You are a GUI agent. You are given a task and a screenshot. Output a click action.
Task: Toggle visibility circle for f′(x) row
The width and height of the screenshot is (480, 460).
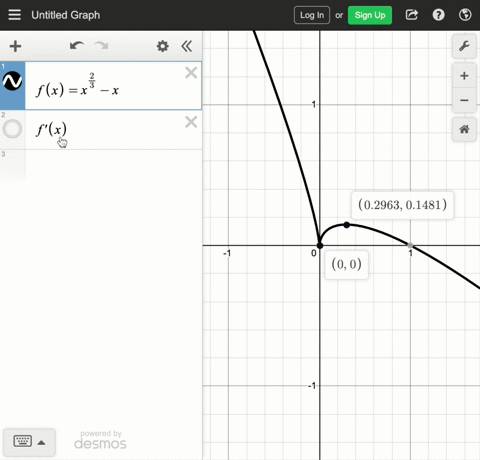click(x=12, y=129)
